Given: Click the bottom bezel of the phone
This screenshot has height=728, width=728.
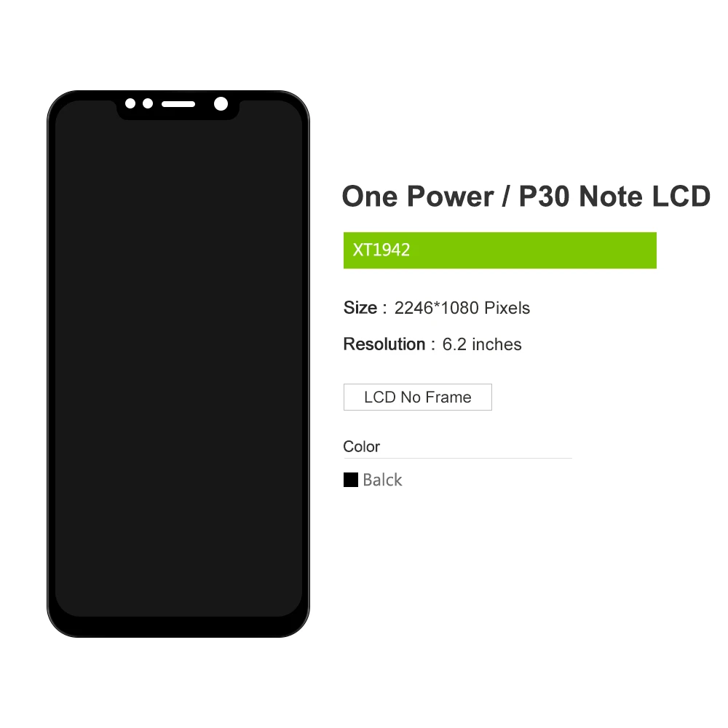Looking at the screenshot, I should click(x=178, y=627).
